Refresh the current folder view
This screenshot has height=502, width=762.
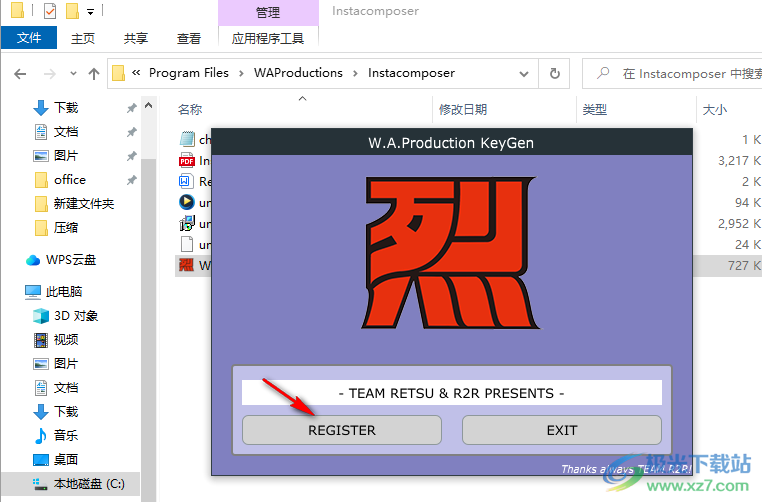554,73
